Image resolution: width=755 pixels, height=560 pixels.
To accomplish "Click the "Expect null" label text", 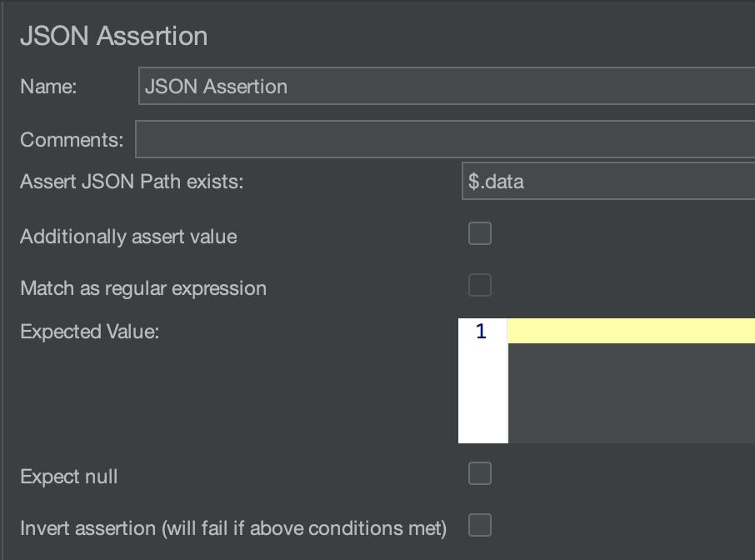I will pyautogui.click(x=69, y=477).
